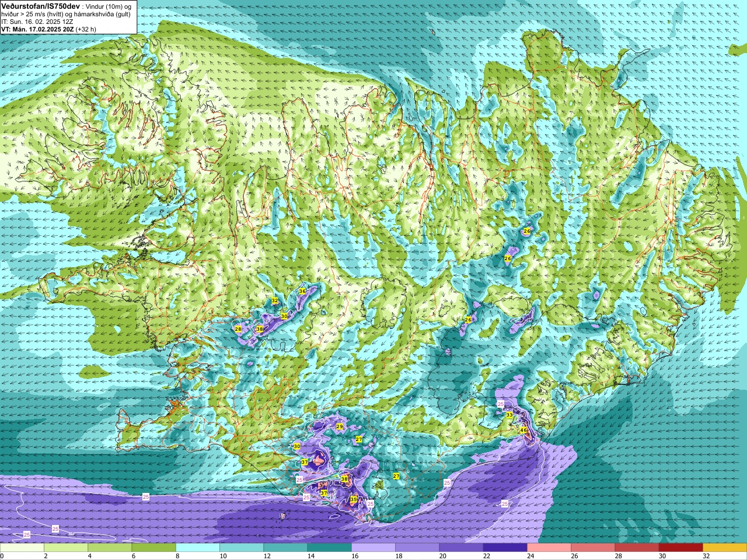Pick the 26–28 m/s salmon legend swatch

[x=593, y=548]
